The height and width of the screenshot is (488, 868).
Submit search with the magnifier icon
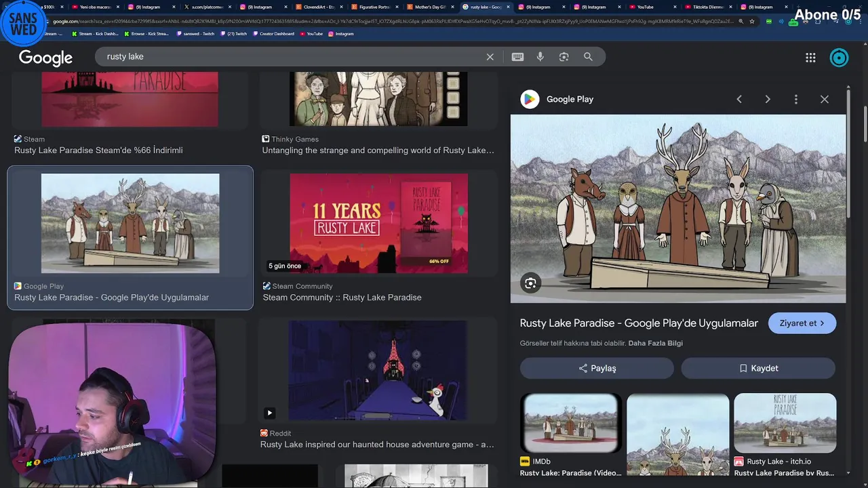[588, 57]
